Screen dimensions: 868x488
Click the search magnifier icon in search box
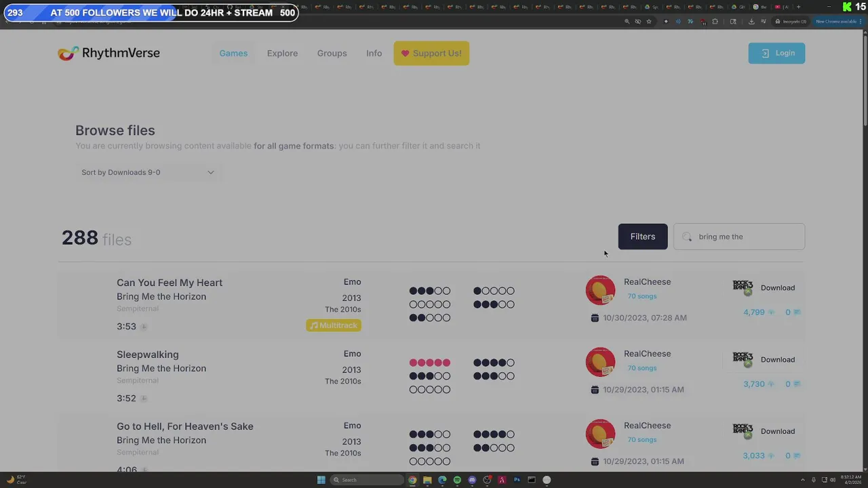point(687,237)
